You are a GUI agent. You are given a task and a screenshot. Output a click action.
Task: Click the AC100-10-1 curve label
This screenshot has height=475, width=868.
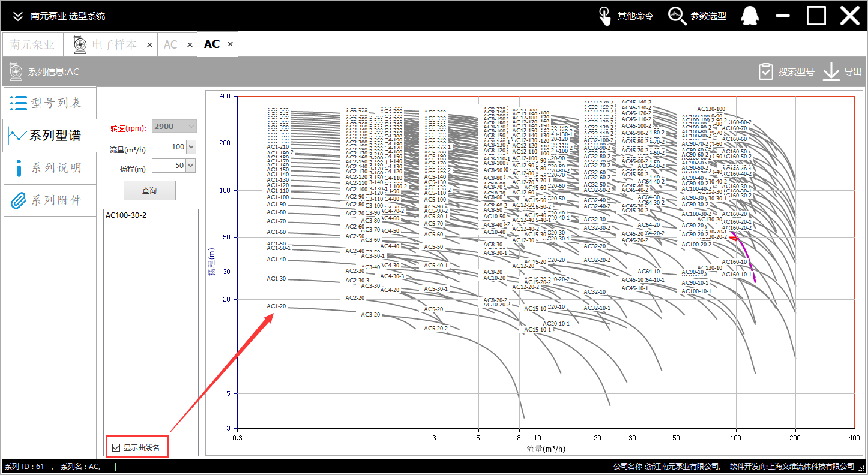[696, 291]
